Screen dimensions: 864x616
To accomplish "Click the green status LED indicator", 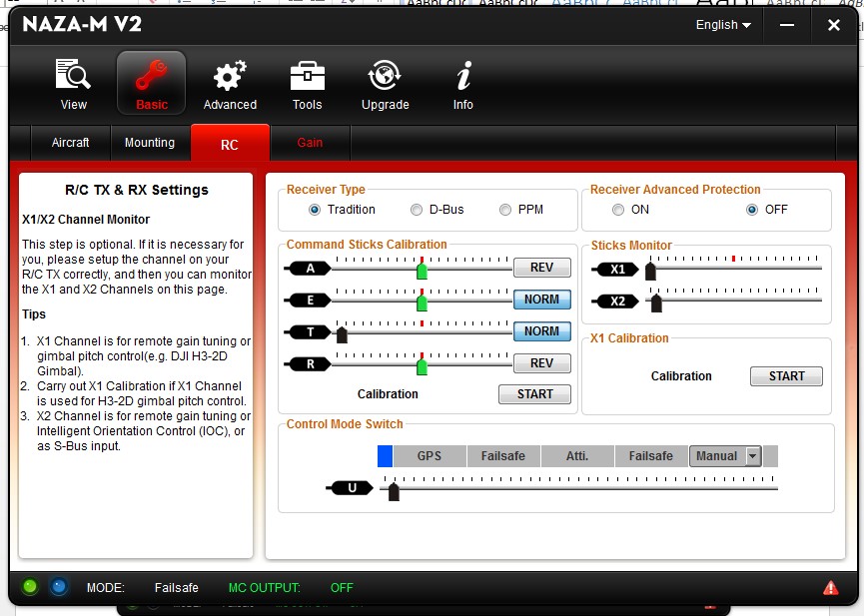I will coord(30,587).
